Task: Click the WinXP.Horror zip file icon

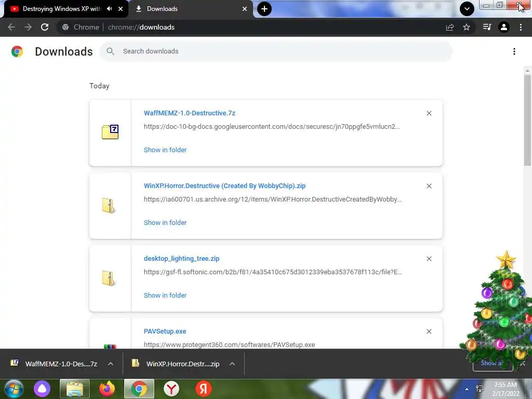Action: tap(109, 206)
